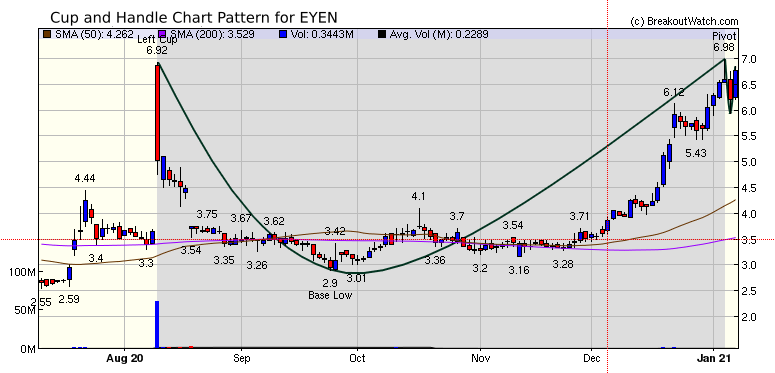Click the purple SMA (200) legend swatch
The width and height of the screenshot is (775, 373).
pyautogui.click(x=161, y=34)
